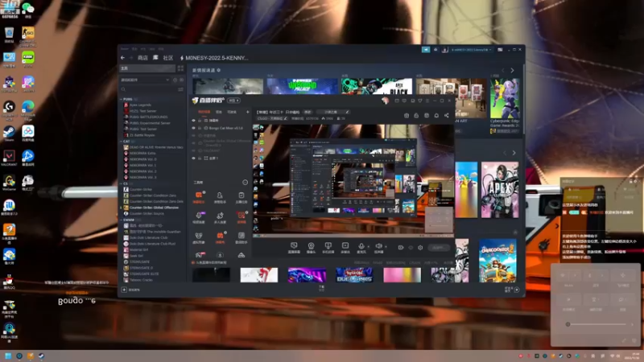Click the camera source button below preview
This screenshot has width=644, height=362.
click(311, 247)
